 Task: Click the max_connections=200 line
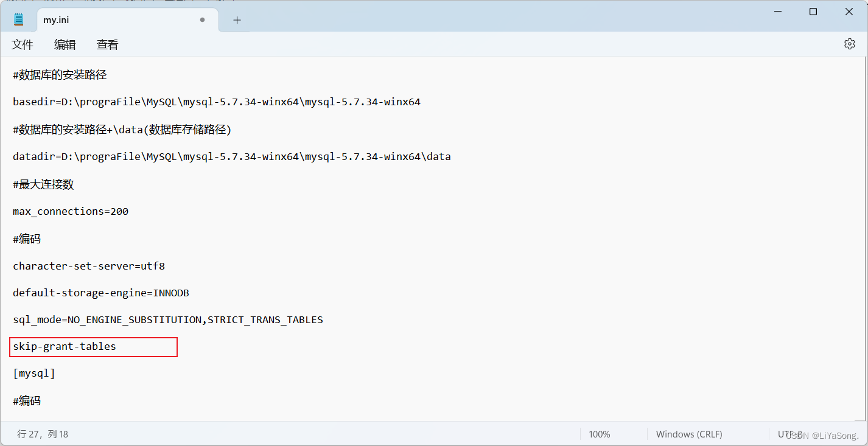tap(71, 211)
